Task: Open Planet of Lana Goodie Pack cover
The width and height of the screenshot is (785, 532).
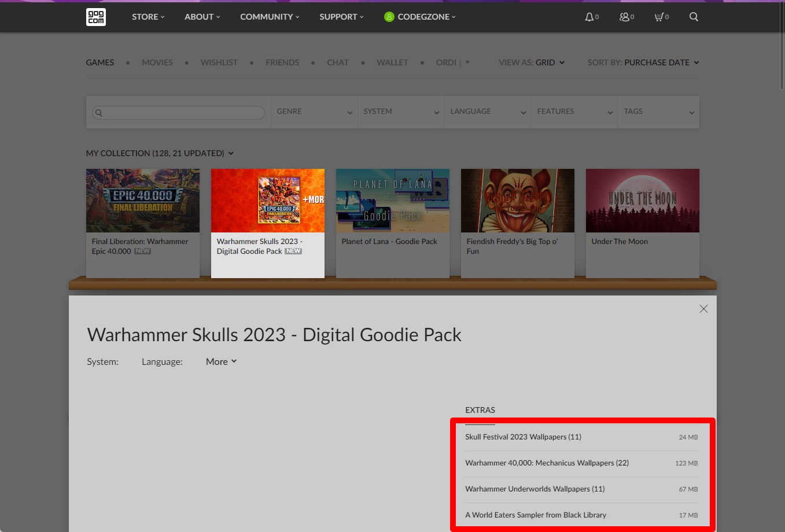Action: 393,201
